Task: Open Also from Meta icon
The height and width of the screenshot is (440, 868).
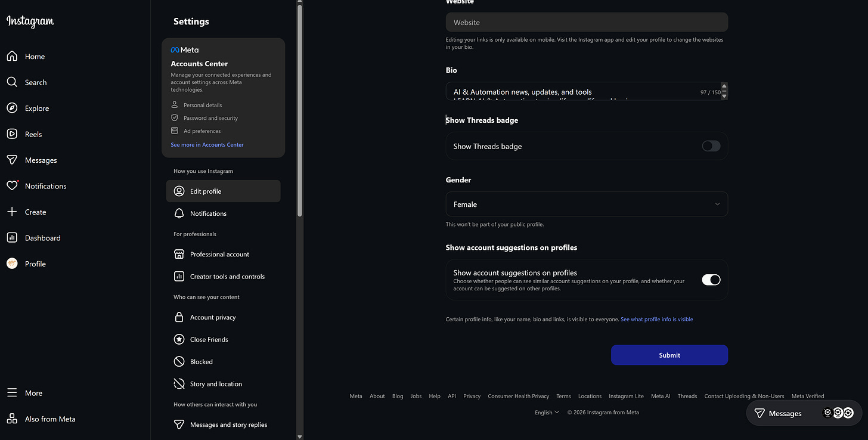Action: 12,419
